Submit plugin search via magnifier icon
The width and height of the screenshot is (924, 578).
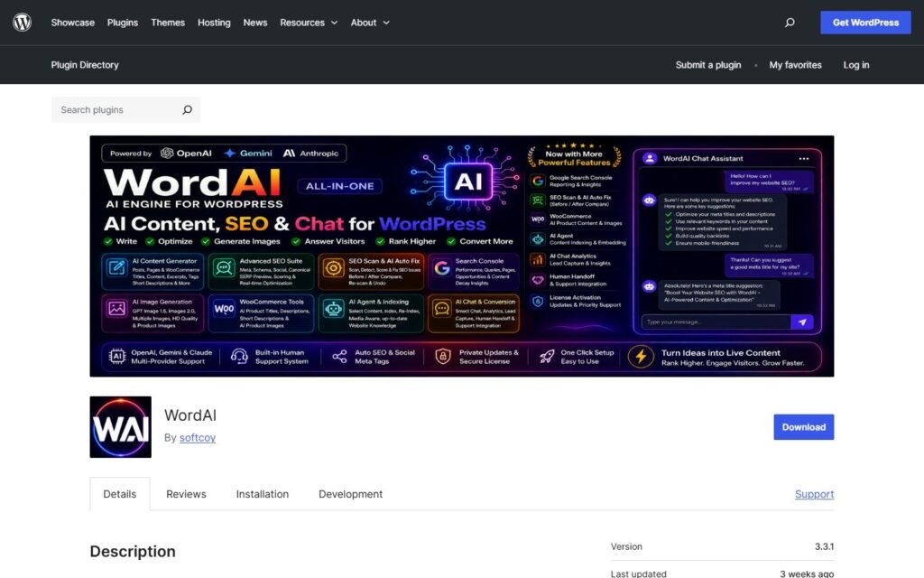[x=187, y=109]
